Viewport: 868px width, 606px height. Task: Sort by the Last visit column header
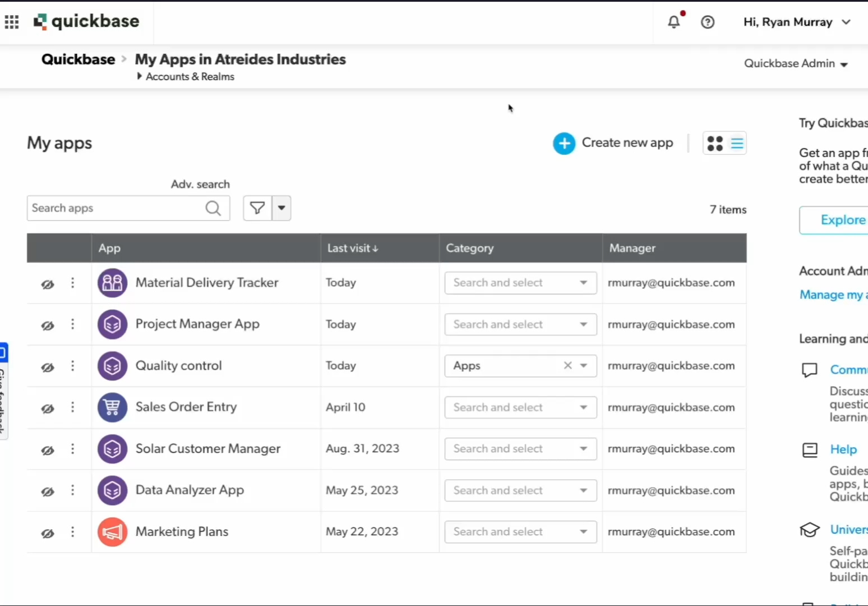pos(353,248)
